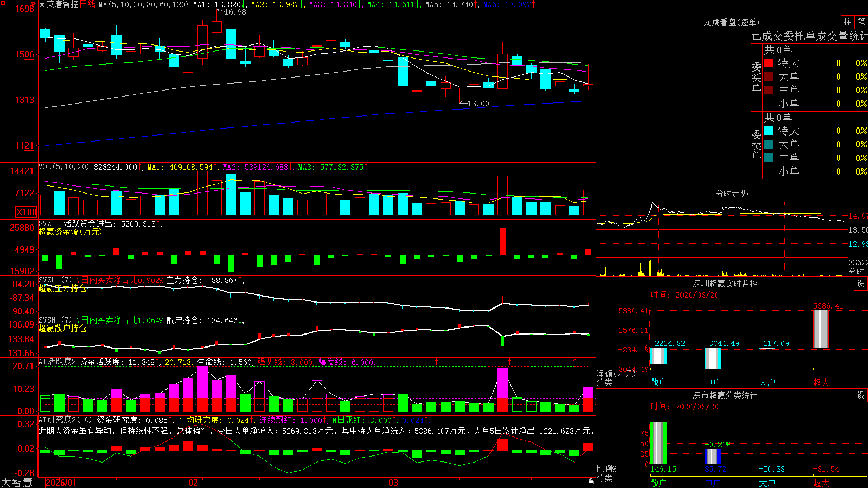
Task: Click the 03 month marker on date axis
Action: click(393, 483)
